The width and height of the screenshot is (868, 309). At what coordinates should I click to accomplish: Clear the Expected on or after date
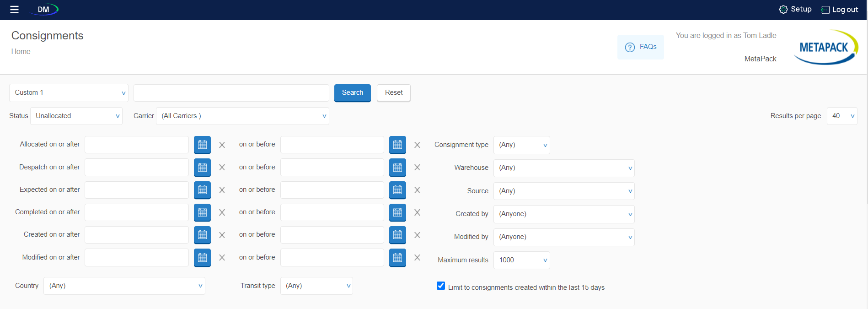222,190
